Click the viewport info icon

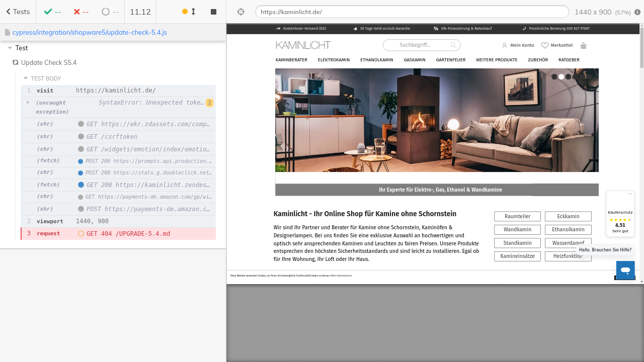[x=637, y=12]
